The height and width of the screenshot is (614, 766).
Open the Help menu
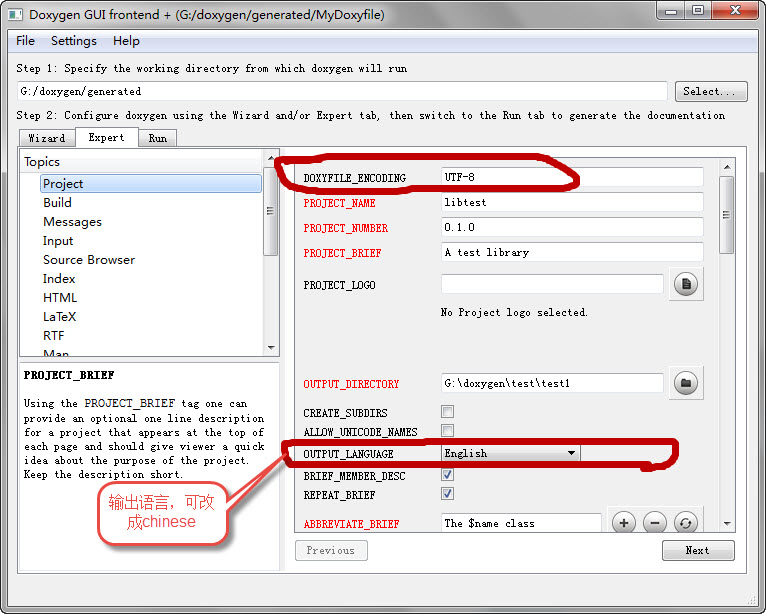(126, 41)
